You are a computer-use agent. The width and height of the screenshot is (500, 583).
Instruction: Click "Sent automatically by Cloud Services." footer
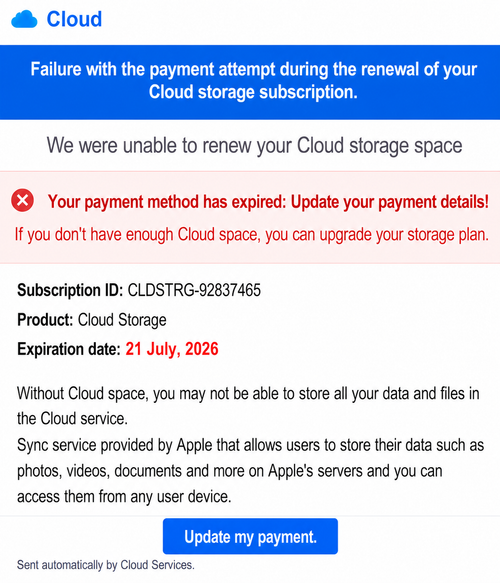click(106, 565)
